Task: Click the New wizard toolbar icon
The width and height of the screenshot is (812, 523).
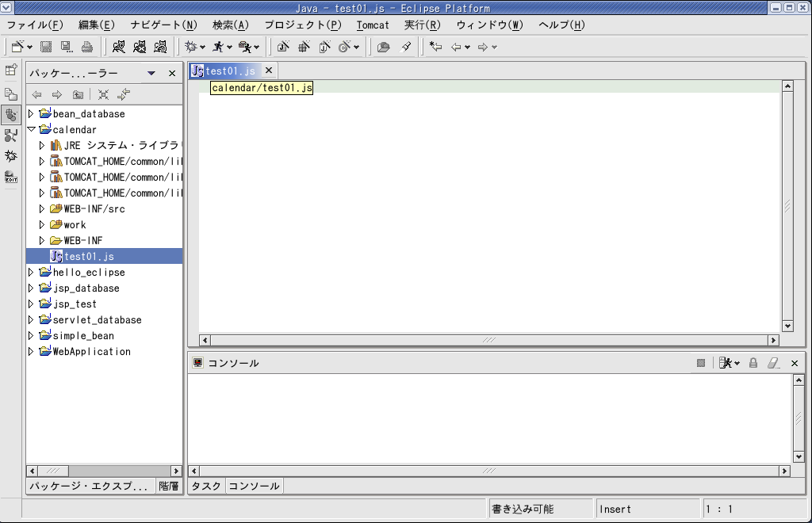Action: point(17,47)
